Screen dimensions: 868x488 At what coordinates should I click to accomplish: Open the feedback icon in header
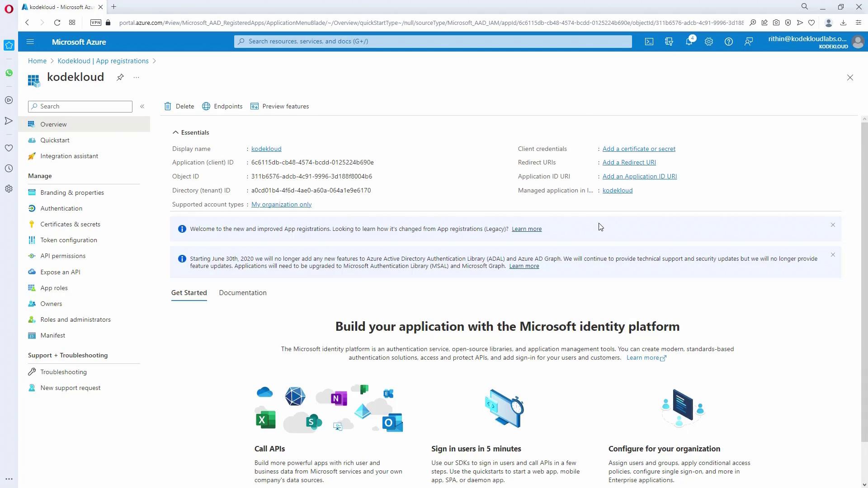coord(749,42)
